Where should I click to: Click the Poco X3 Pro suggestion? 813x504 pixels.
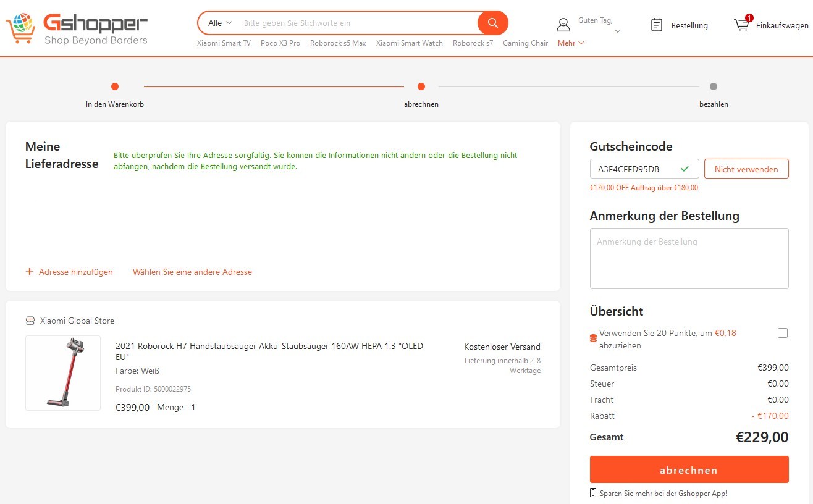(x=280, y=43)
